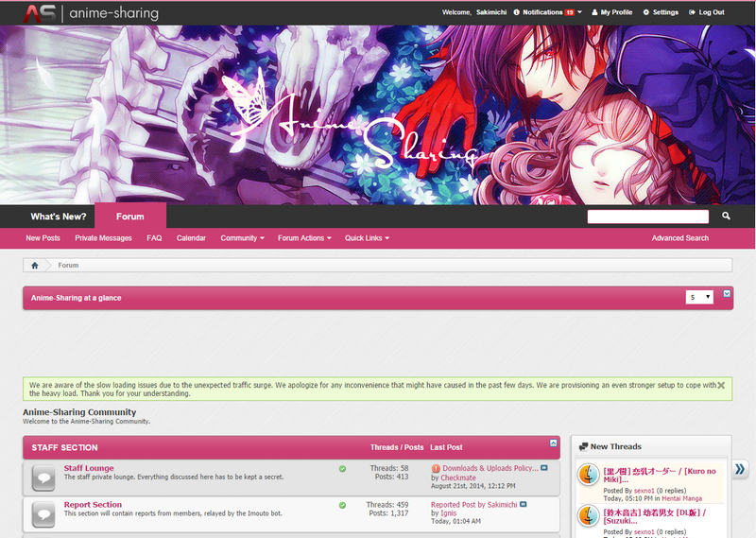The width and height of the screenshot is (756, 538).
Task: Open the Calendar
Action: [191, 238]
